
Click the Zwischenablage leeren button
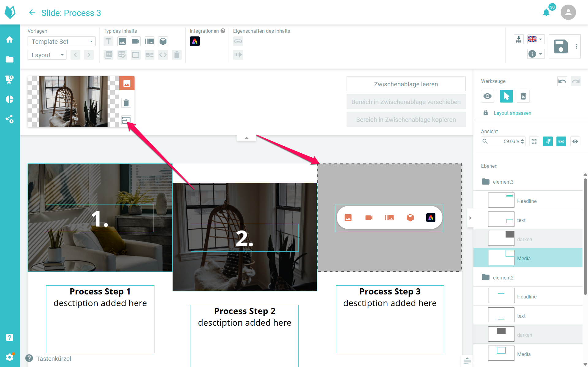click(x=406, y=84)
